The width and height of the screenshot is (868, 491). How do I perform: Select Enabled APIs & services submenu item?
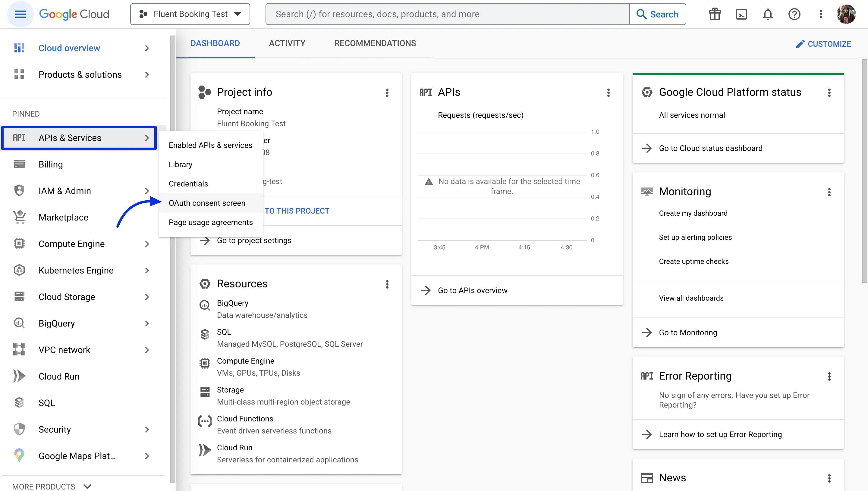tap(210, 145)
